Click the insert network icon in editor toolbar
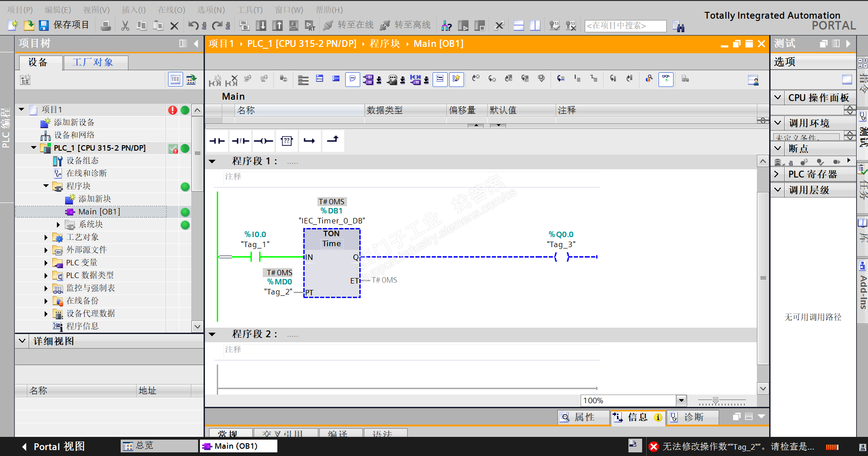Viewport: 868px width, 456px height. click(215, 80)
